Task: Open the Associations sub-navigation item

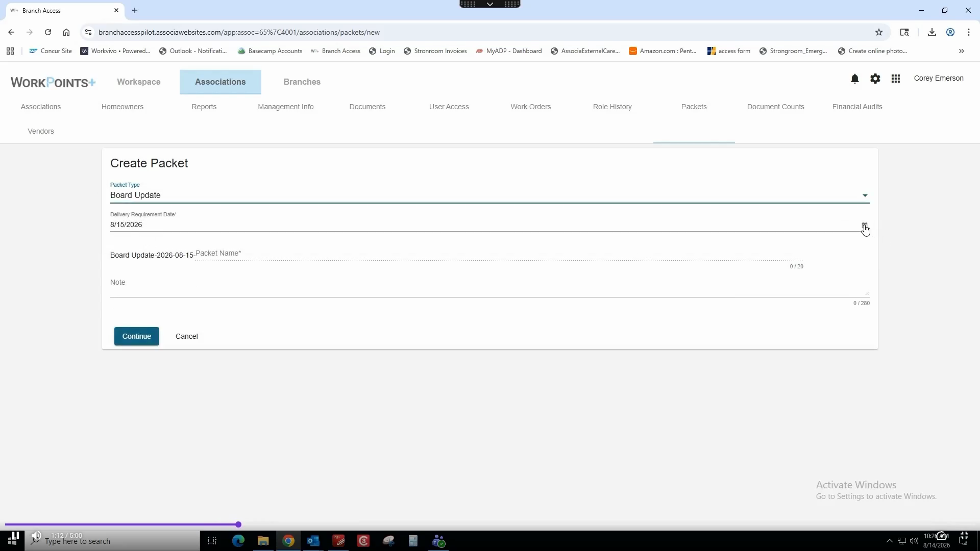Action: (x=41, y=107)
